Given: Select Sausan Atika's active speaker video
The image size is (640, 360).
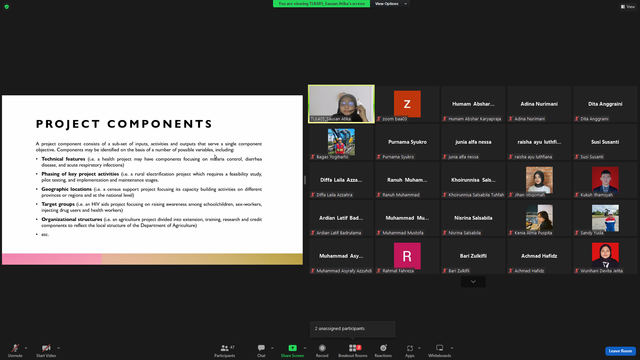Looking at the screenshot, I should pos(341,104).
